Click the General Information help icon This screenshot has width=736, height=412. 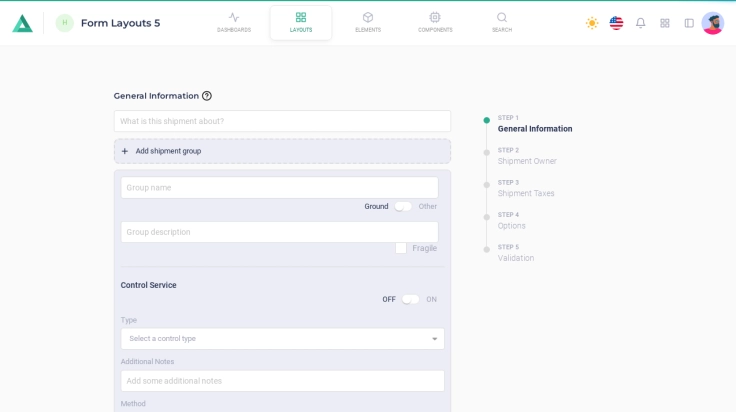(207, 96)
